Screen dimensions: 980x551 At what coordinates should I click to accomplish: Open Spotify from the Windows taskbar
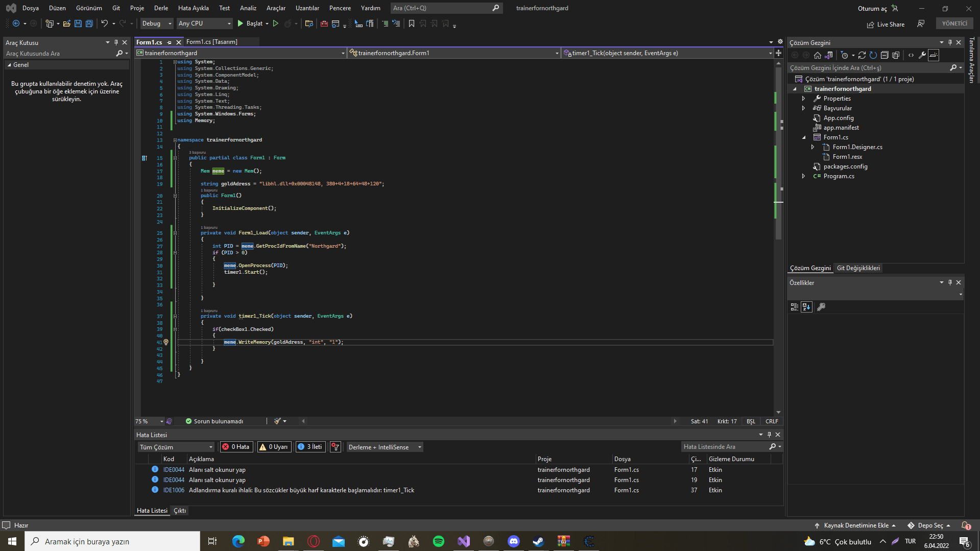click(439, 541)
